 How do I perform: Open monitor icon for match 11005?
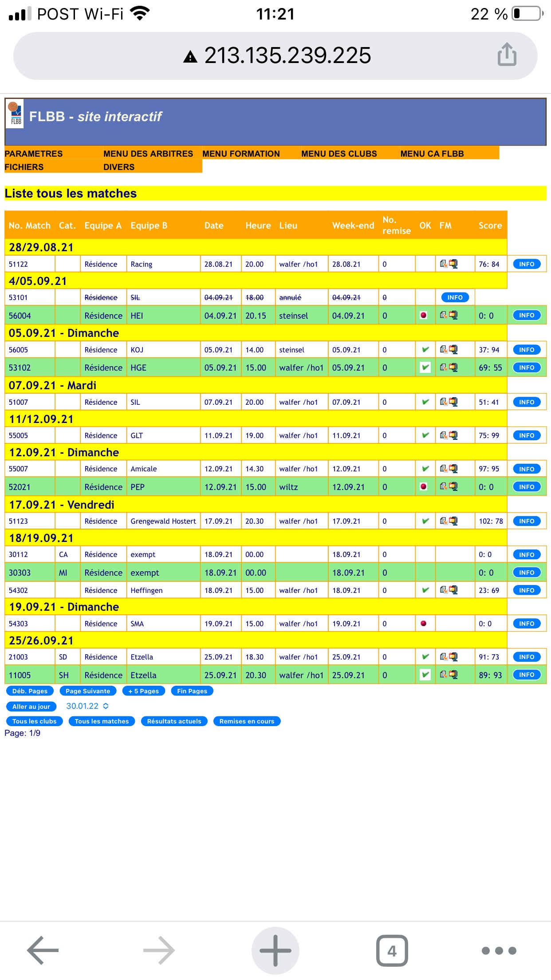tap(453, 675)
